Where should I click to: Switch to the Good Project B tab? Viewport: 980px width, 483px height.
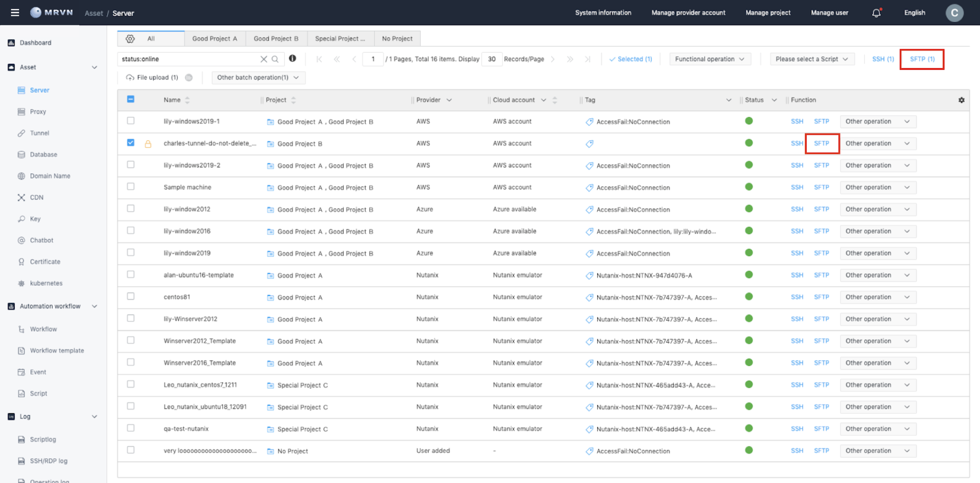point(276,38)
